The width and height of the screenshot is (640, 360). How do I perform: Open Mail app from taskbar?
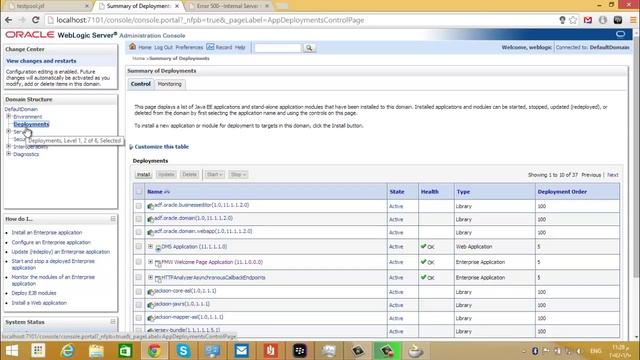(242, 351)
